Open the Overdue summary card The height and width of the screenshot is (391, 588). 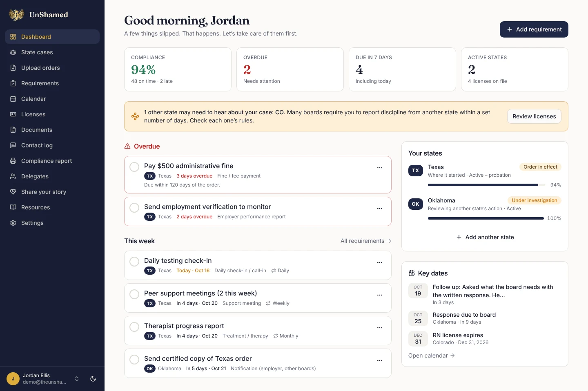290,69
